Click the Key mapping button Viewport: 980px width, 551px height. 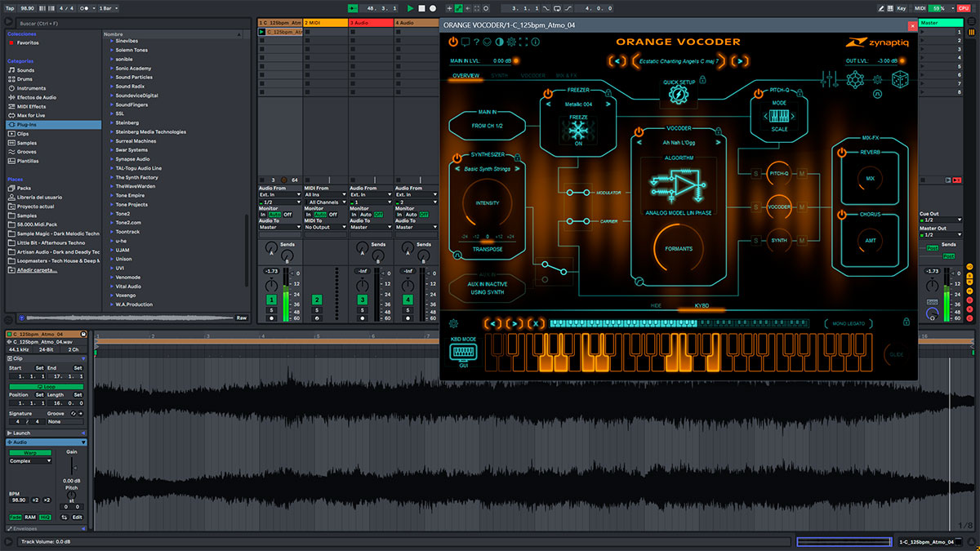pyautogui.click(x=902, y=8)
